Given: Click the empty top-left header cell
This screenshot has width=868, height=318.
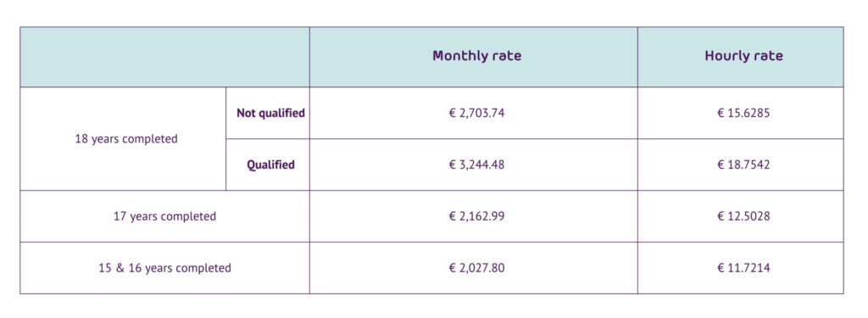Looking at the screenshot, I should point(165,57).
